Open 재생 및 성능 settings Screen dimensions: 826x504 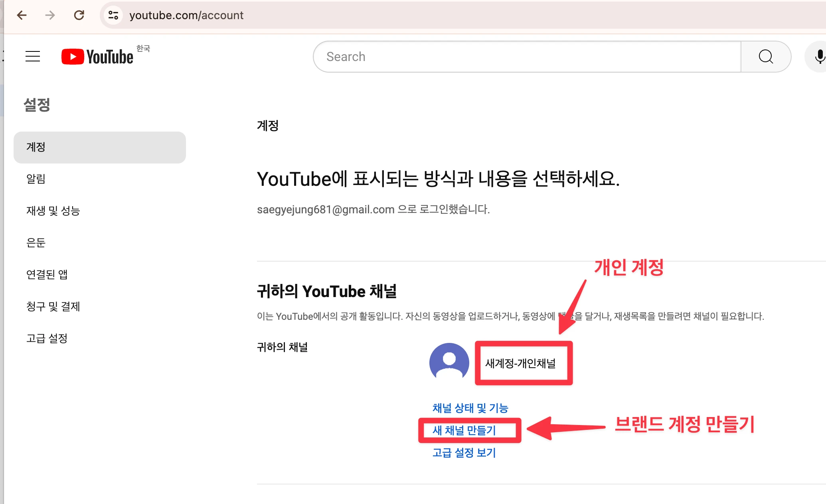pos(53,211)
